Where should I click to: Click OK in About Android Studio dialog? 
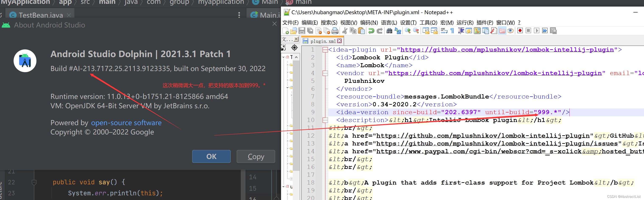pos(211,156)
